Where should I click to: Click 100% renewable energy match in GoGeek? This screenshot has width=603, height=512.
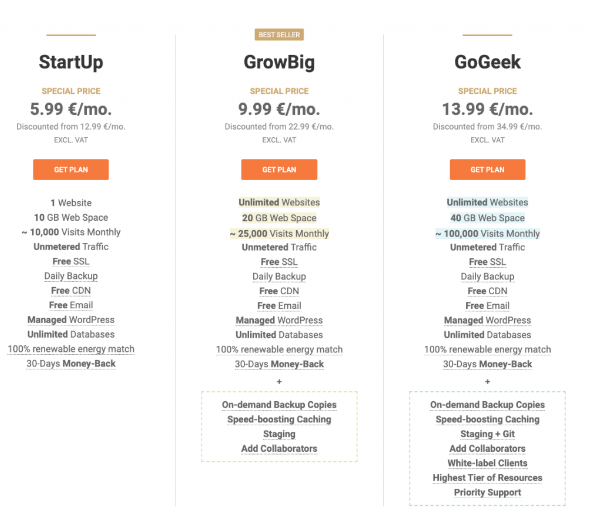(488, 350)
